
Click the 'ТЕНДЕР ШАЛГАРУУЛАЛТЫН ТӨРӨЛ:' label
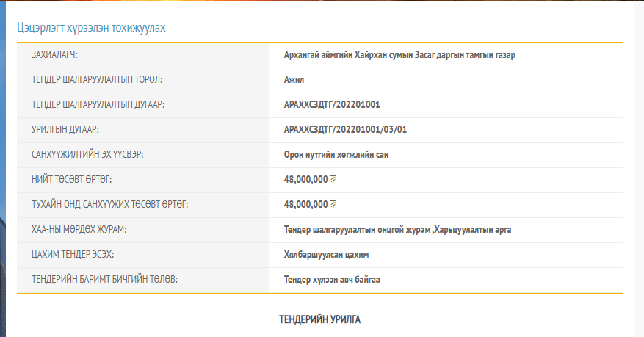(x=96, y=80)
